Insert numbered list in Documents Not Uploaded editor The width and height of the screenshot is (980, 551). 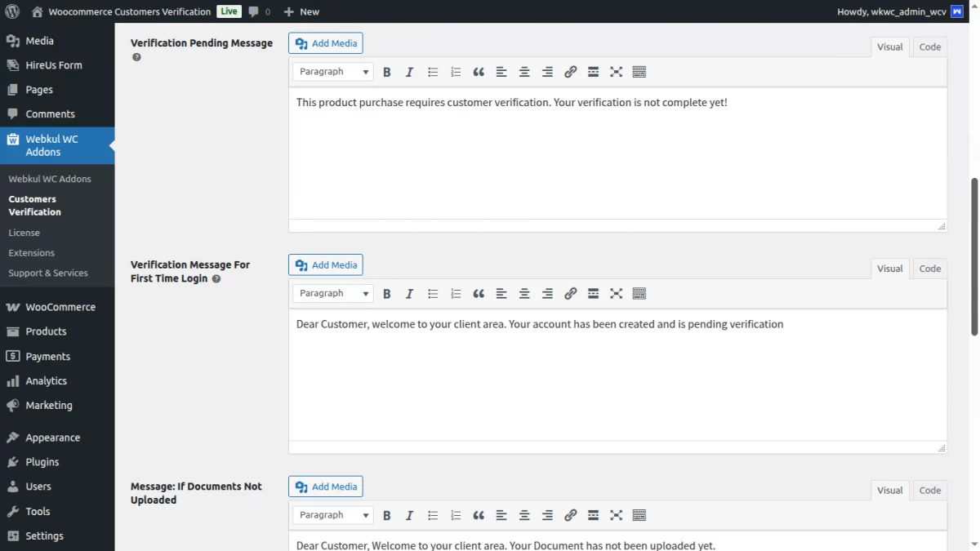click(456, 515)
